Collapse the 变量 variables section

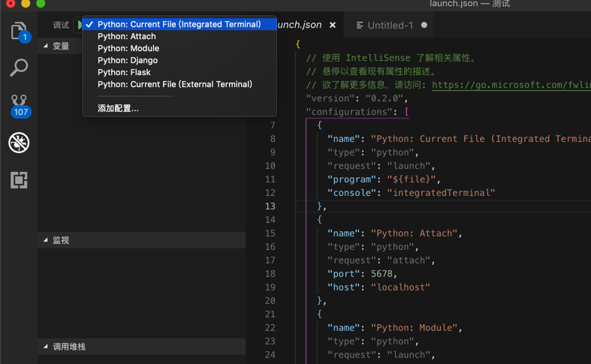[x=60, y=47]
